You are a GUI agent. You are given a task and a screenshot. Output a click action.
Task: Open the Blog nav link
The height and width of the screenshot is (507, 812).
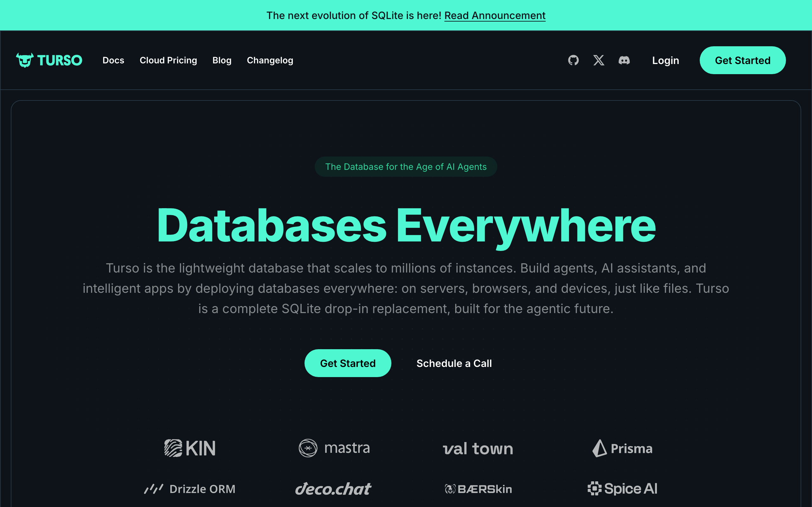(x=222, y=60)
